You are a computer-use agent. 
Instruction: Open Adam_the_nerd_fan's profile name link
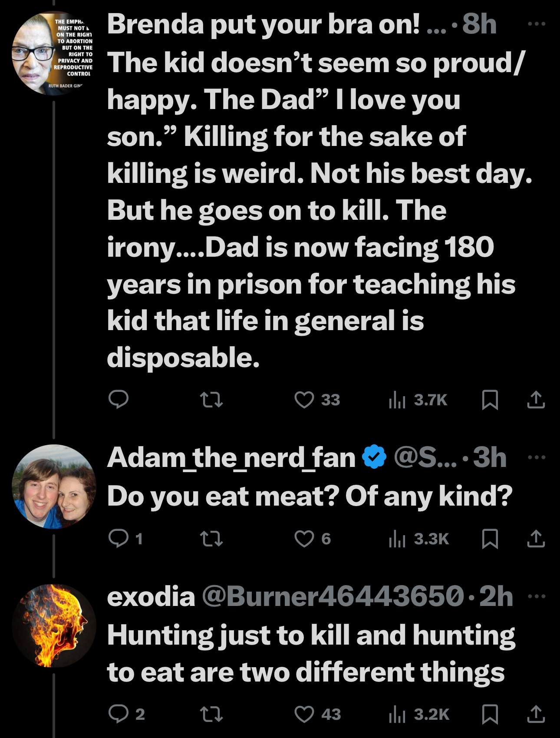231,457
